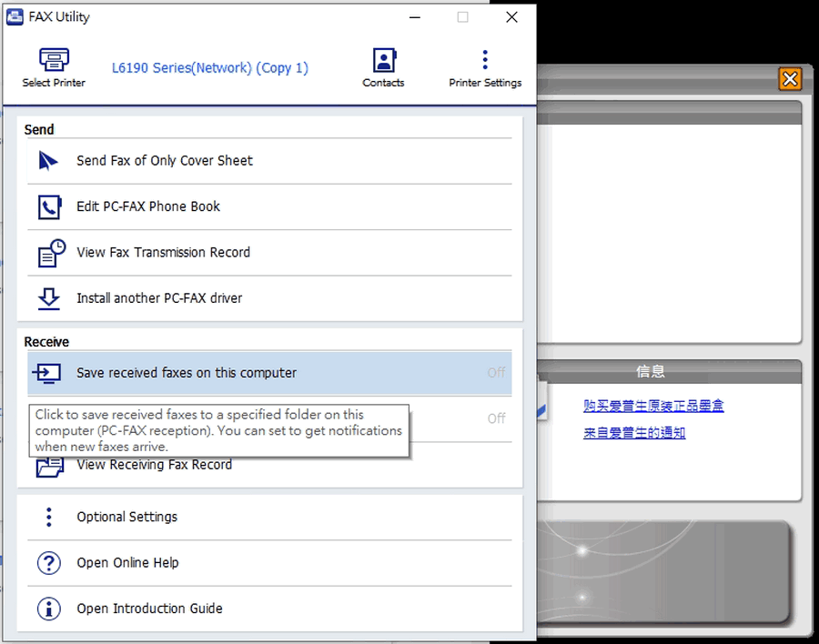Screen dimensions: 819x644
Task: Close the background window with orange X
Action: pos(790,79)
